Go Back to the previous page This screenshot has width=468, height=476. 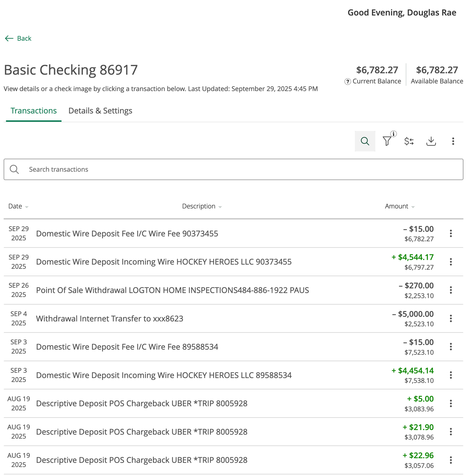pos(18,39)
